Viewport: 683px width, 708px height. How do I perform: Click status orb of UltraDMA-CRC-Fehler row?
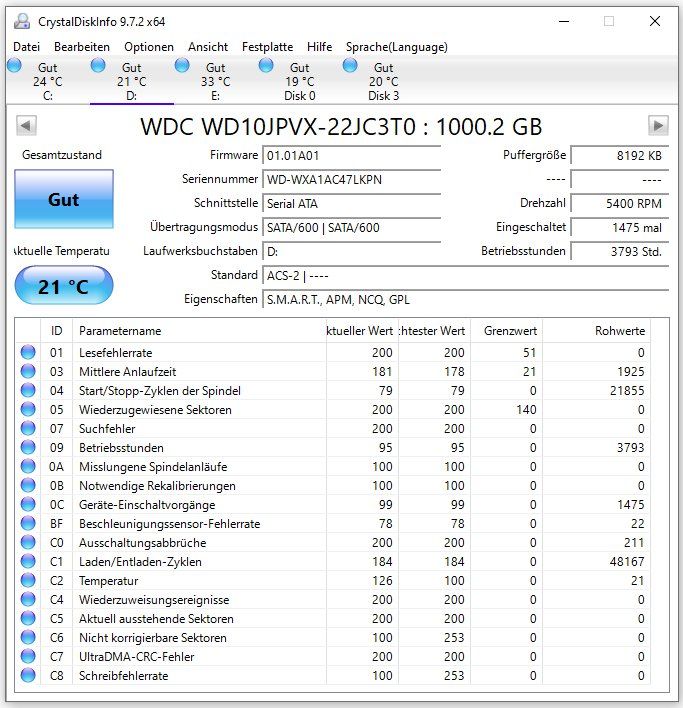coord(28,656)
